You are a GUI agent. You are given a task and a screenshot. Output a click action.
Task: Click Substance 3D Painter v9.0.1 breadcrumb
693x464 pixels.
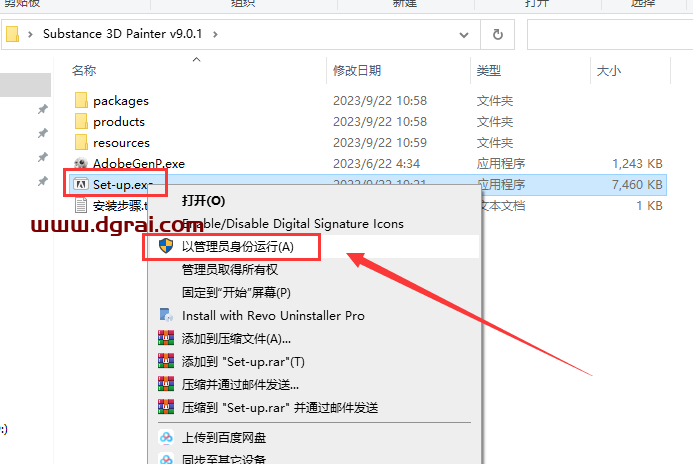coord(122,34)
